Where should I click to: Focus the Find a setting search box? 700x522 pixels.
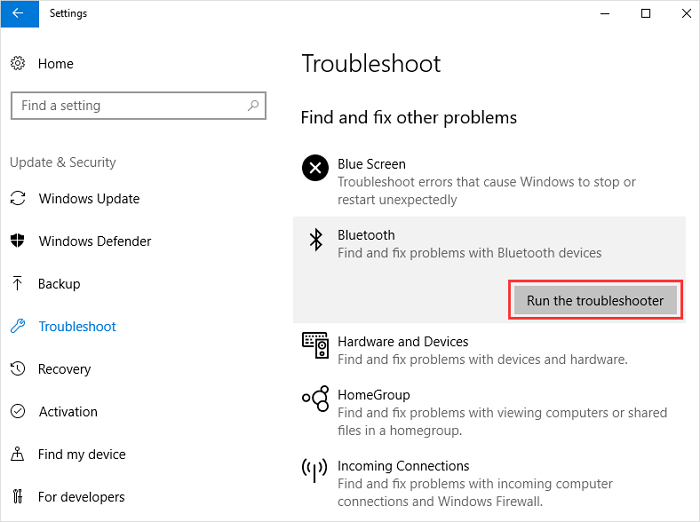(x=130, y=105)
